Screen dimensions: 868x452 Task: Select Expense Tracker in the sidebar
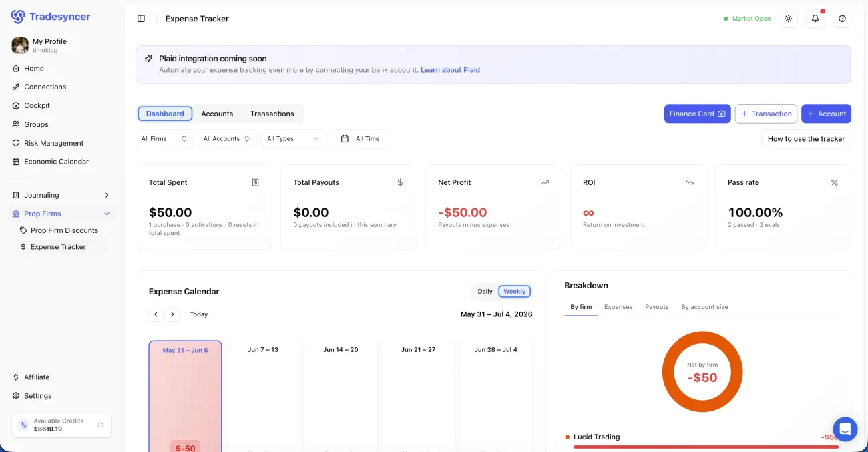pyautogui.click(x=60, y=247)
